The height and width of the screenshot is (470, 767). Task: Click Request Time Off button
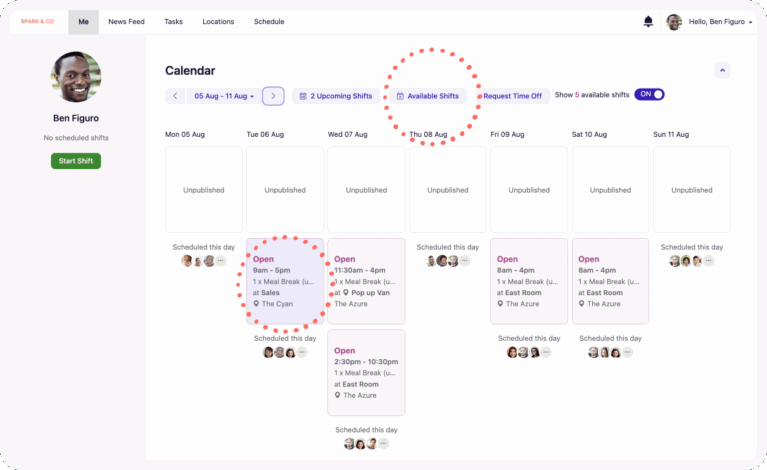(513, 96)
